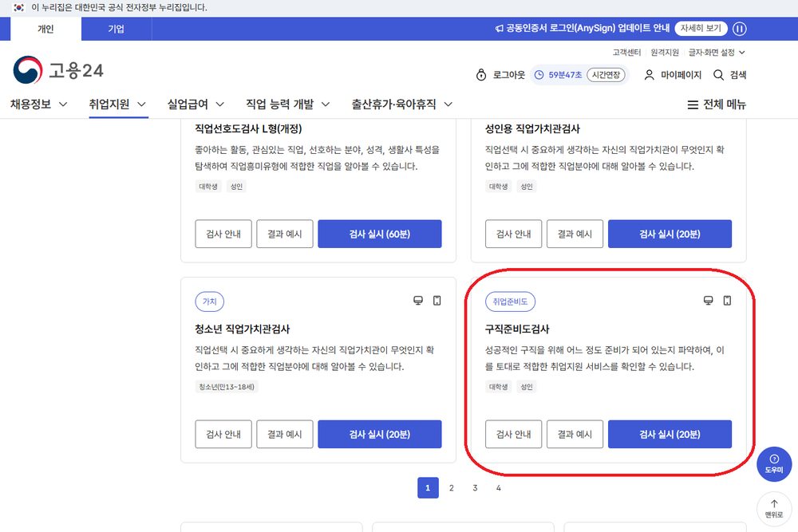Click 검사 안내 for 청소년 직업가치관검사
This screenshot has height=532, width=798.
[223, 435]
